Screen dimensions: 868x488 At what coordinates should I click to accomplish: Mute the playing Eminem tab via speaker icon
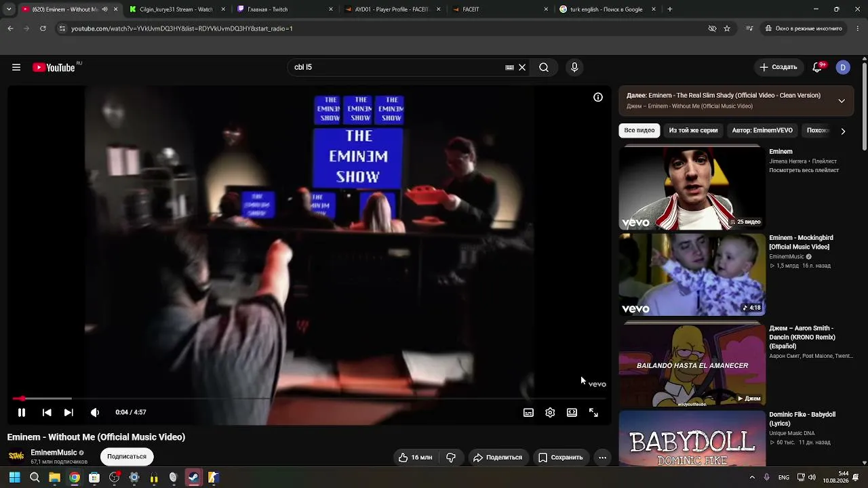click(x=104, y=9)
